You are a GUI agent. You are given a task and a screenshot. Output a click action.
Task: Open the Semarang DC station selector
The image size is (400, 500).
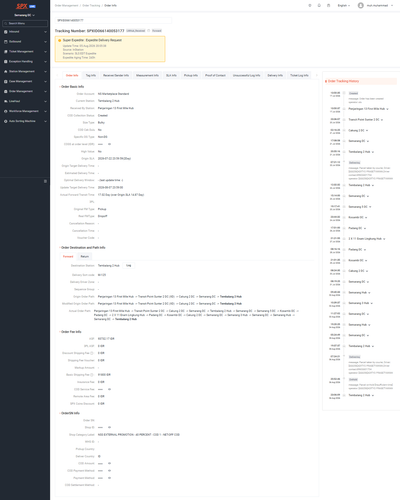coord(25,15)
